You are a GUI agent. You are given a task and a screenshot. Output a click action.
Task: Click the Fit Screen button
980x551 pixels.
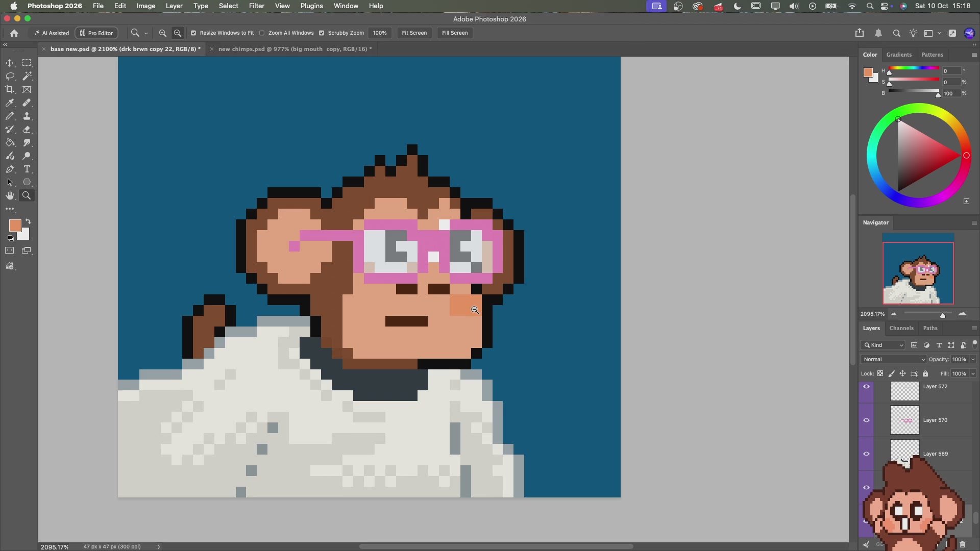coord(414,33)
